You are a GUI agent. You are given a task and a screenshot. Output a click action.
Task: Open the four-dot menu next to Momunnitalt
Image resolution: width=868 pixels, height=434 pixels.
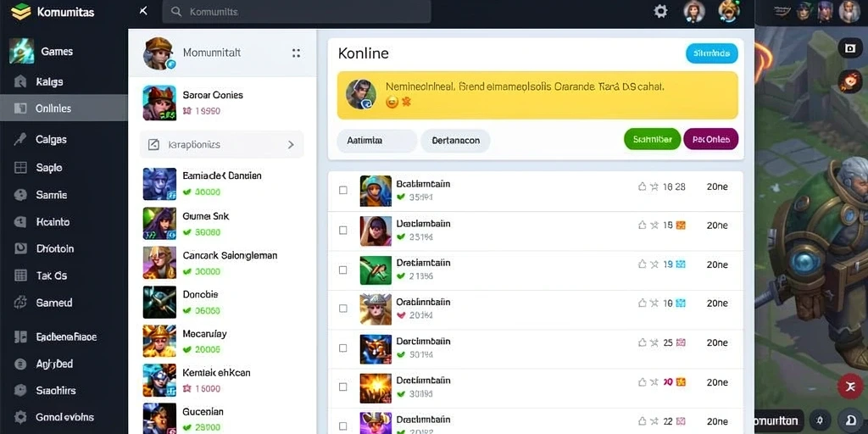pos(296,53)
